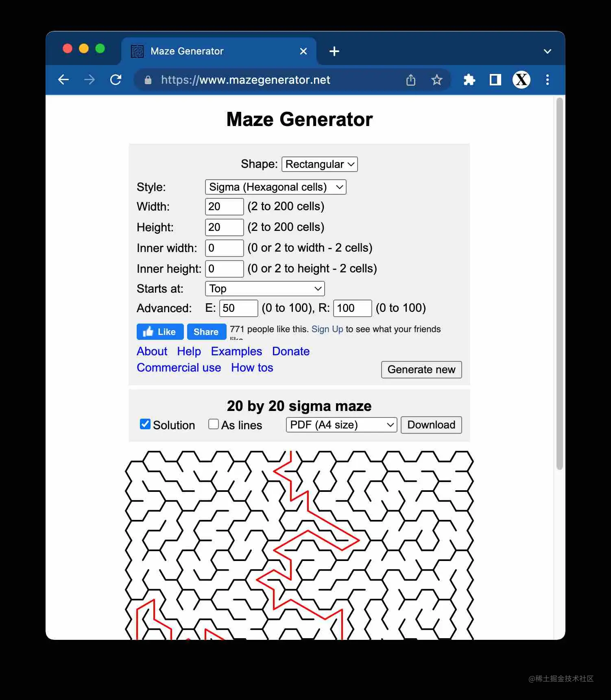Open the Examples link
611x700 pixels.
point(236,351)
